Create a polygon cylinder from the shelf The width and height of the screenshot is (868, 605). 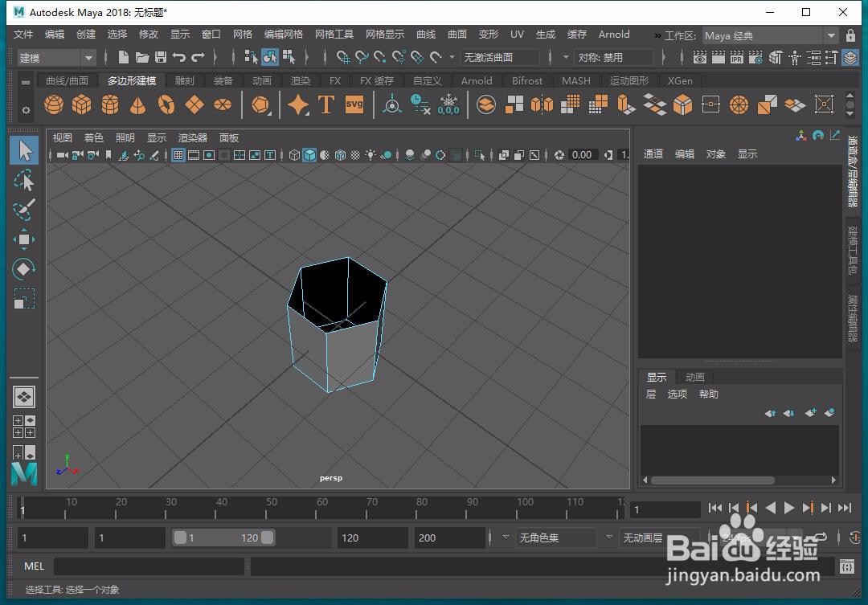pos(109,104)
